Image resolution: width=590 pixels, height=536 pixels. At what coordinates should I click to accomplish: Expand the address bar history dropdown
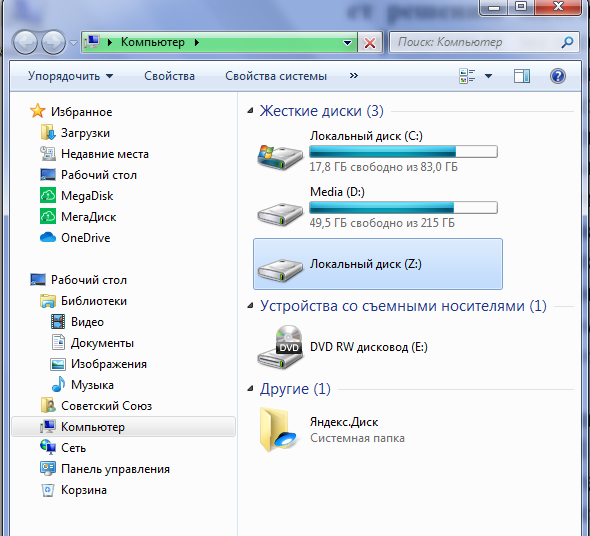(x=348, y=43)
